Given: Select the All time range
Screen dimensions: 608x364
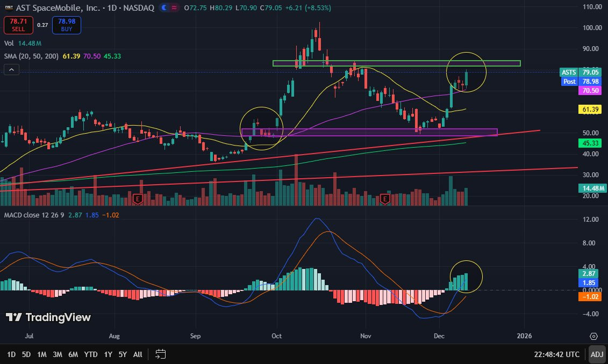Looking at the screenshot, I should coord(138,354).
